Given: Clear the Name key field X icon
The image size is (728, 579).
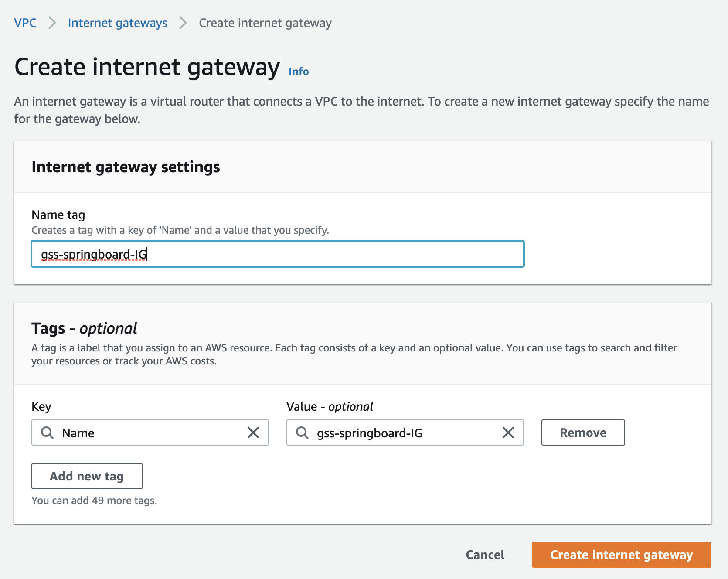Looking at the screenshot, I should 253,433.
